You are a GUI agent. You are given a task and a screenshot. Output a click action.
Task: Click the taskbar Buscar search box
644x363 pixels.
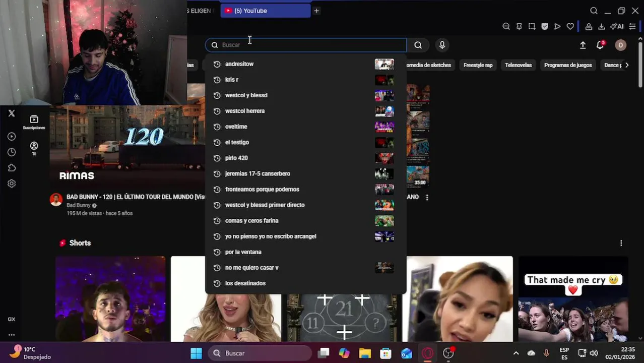[x=260, y=353]
